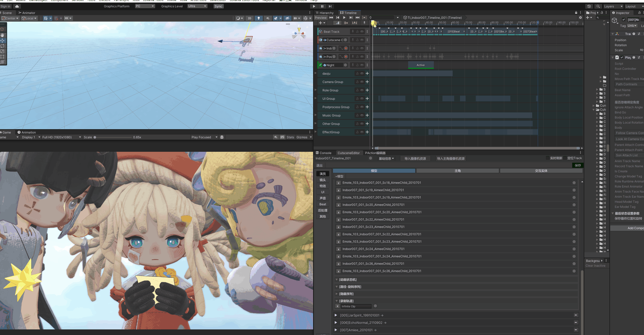This screenshot has height=335, width=644.
Task: Open the Full HD resolution dropdown
Action: (x=62, y=137)
